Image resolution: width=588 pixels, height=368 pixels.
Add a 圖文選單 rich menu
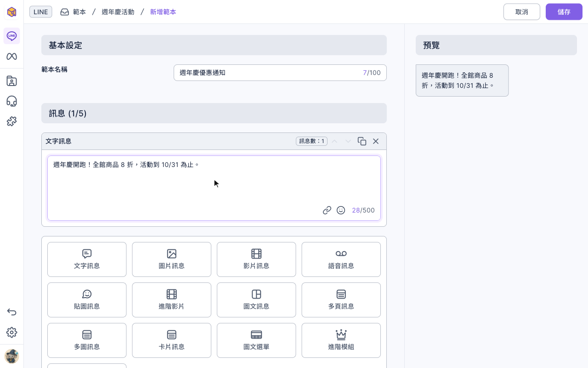tap(256, 340)
